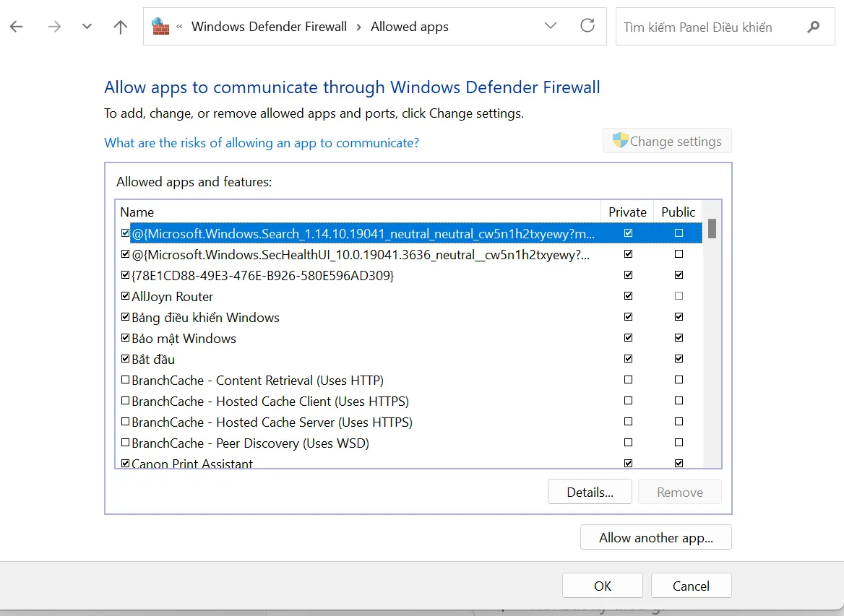
Task: Select Windows Defender Firewall breadcrumb
Action: pyautogui.click(x=269, y=27)
